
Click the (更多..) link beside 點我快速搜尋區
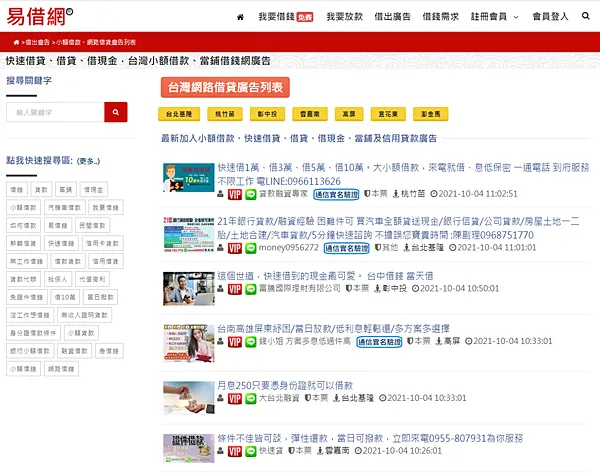[x=88, y=161]
